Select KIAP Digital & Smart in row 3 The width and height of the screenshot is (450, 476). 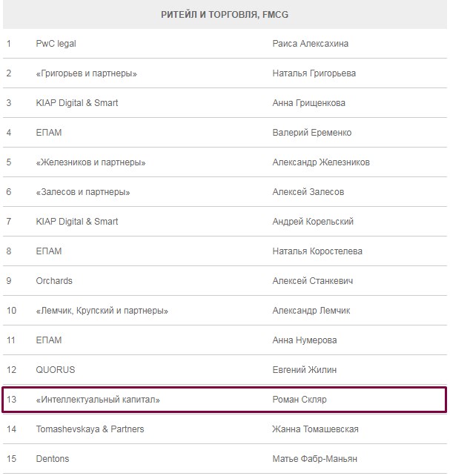pos(77,103)
